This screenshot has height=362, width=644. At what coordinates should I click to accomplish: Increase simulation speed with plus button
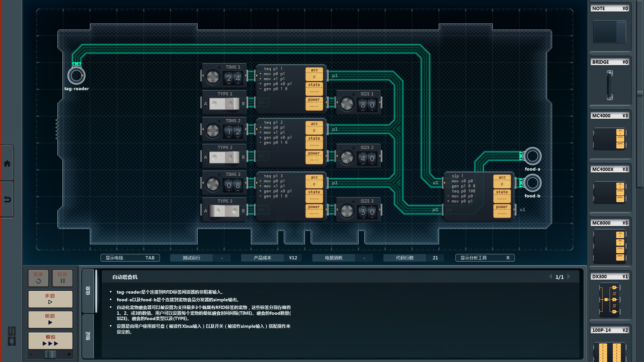(69, 354)
